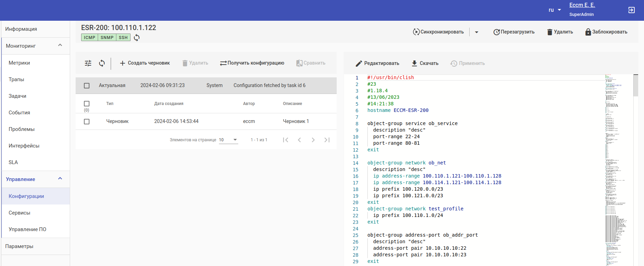Open the items per page dropdown

pos(228,140)
